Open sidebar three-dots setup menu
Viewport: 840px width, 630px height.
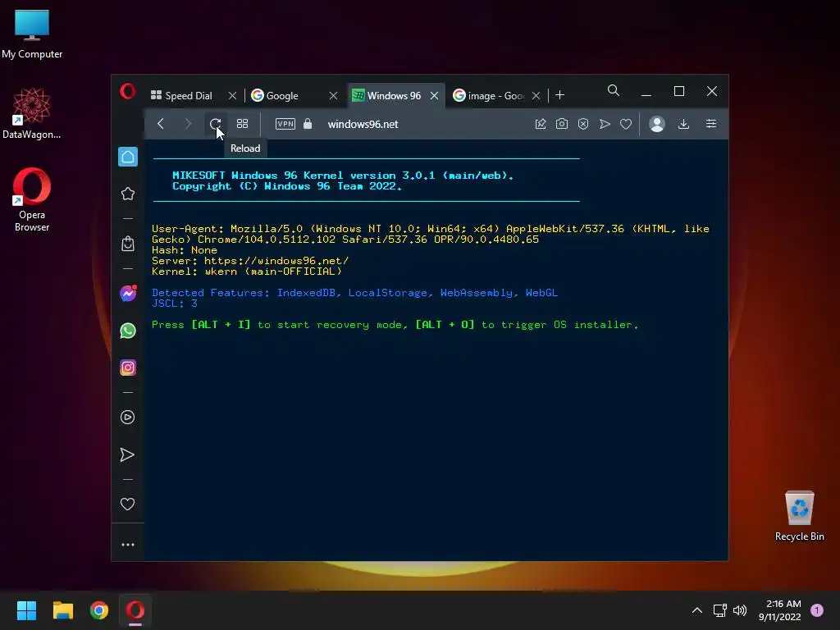127,545
